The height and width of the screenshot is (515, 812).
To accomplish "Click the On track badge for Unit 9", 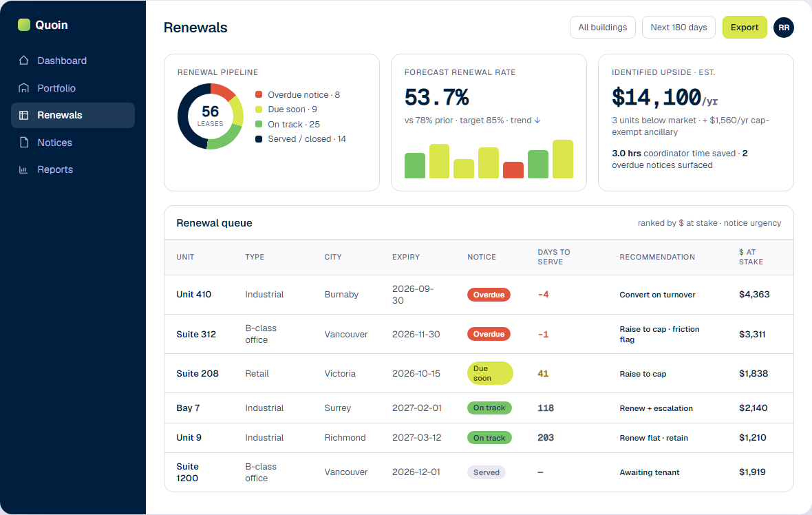I will tap(489, 438).
